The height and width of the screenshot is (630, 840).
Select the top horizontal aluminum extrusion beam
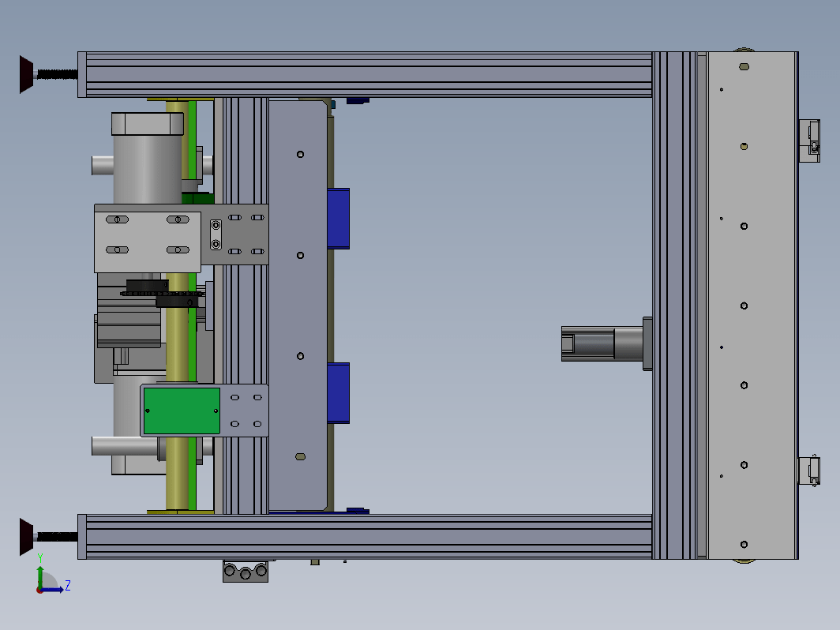tap(369, 74)
